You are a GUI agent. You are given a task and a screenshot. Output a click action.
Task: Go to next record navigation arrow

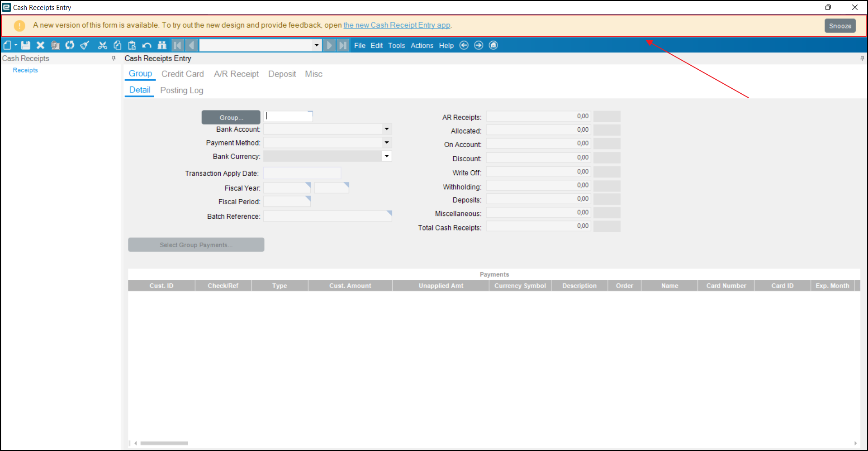coord(329,45)
